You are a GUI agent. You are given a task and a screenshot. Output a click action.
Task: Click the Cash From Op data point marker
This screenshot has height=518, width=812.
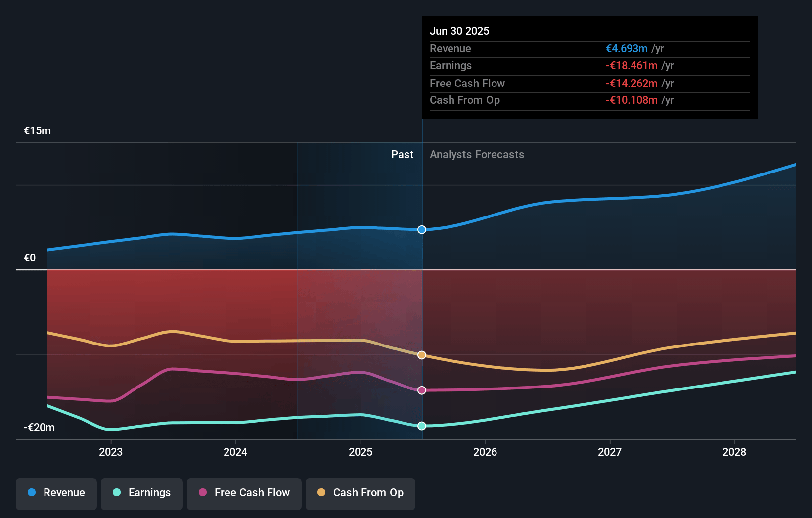point(422,355)
